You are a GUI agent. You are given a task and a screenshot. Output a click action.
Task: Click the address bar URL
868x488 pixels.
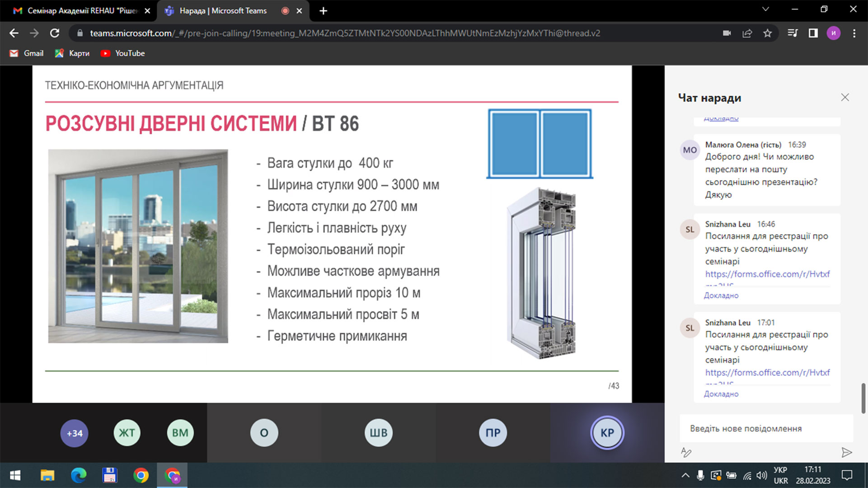[345, 33]
